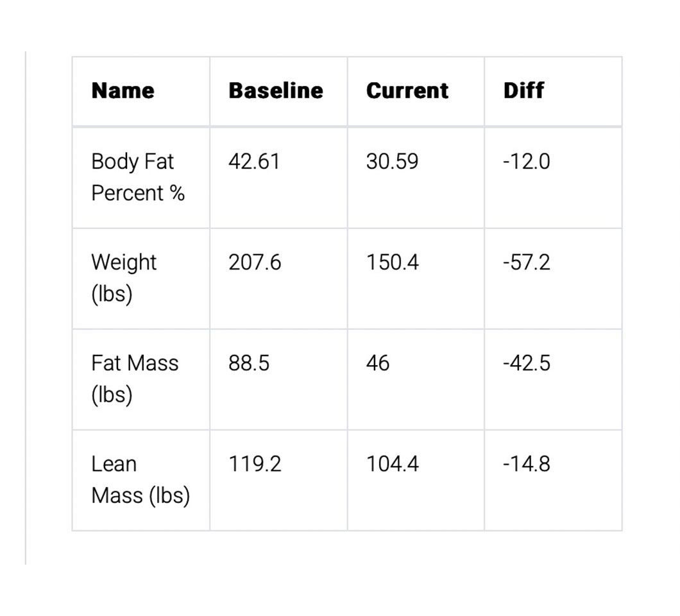Click the Baseline column header

coord(276,90)
